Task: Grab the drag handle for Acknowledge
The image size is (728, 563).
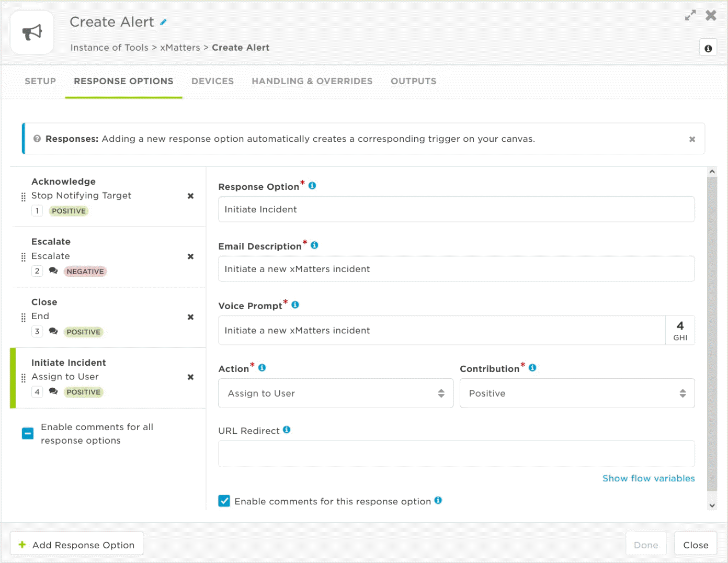Action: (23, 197)
